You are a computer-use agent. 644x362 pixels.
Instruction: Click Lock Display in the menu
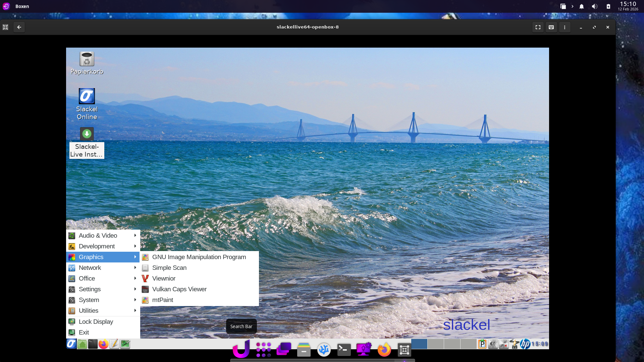tap(96, 322)
